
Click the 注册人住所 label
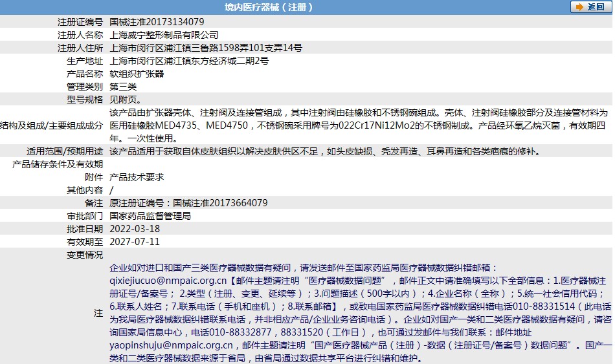[x=80, y=48]
